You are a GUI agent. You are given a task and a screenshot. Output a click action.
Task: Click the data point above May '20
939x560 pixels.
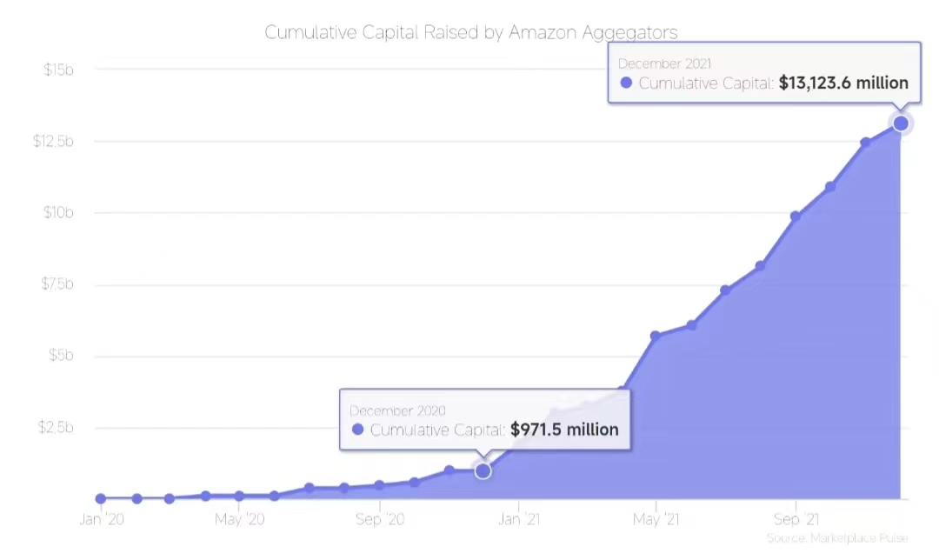(239, 496)
